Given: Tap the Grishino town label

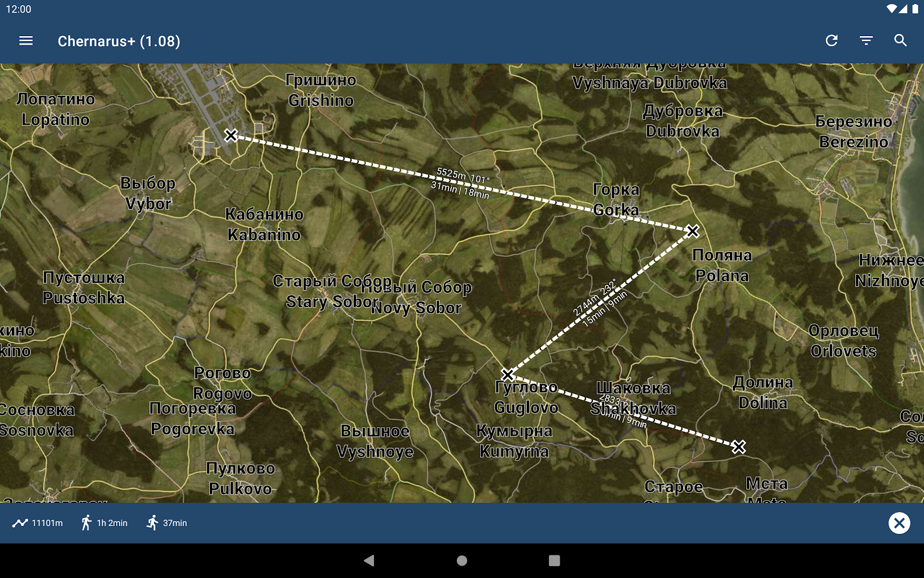Looking at the screenshot, I should tap(321, 90).
